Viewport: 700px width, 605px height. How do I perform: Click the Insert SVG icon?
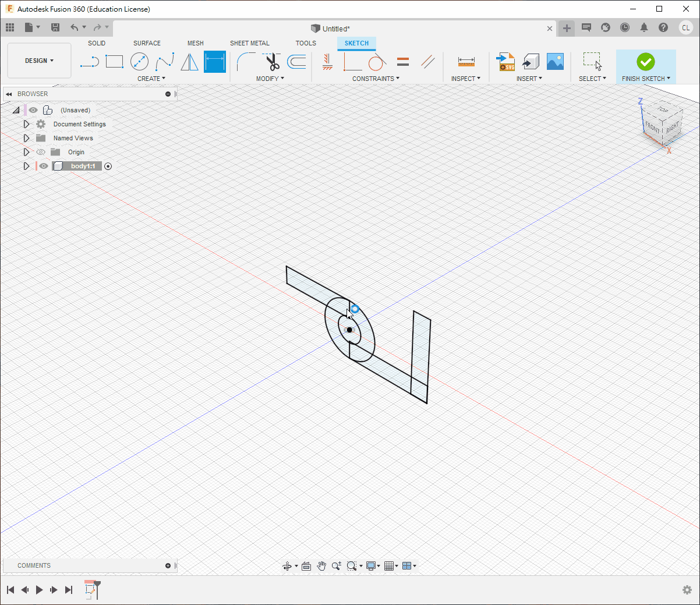click(505, 62)
